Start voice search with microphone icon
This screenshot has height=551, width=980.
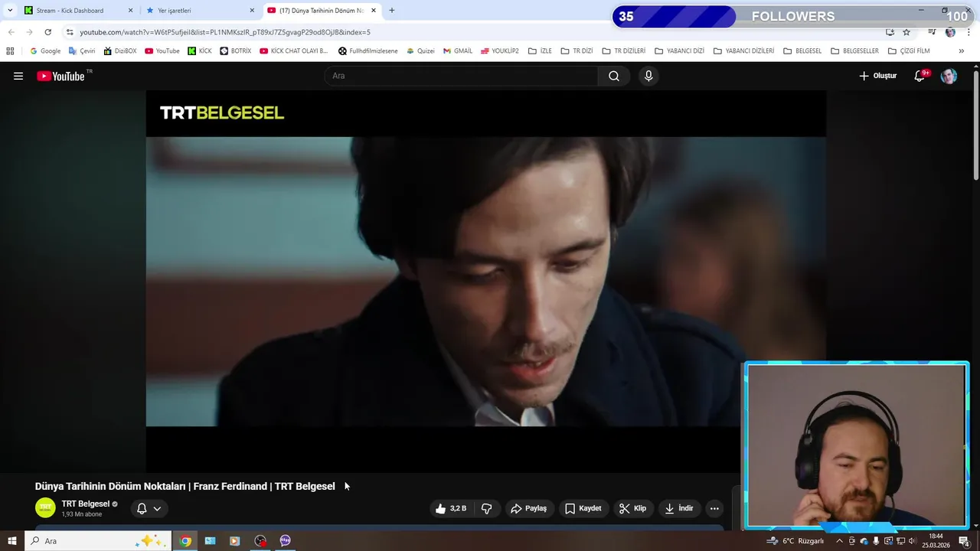tap(648, 76)
